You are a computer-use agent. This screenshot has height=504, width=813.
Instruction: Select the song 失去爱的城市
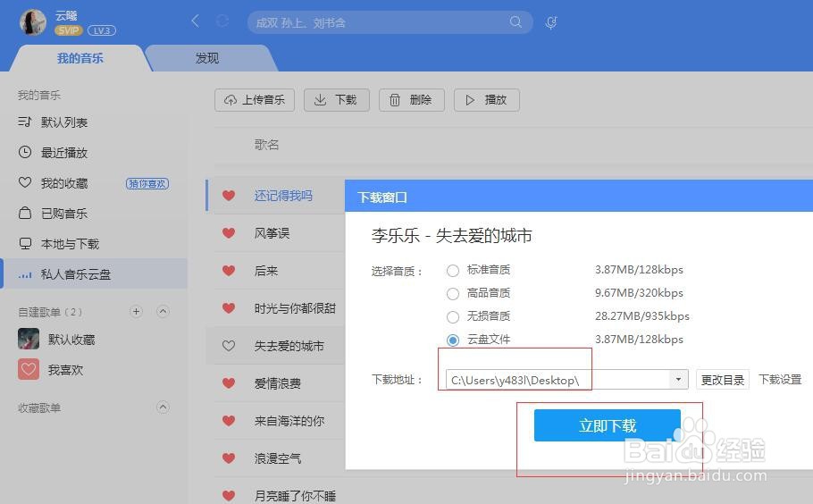[289, 346]
